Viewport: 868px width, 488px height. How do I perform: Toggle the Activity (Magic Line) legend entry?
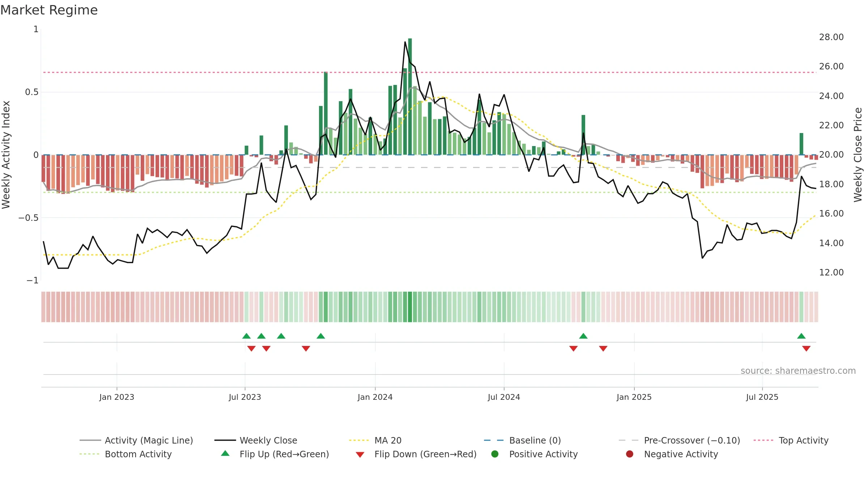click(136, 440)
